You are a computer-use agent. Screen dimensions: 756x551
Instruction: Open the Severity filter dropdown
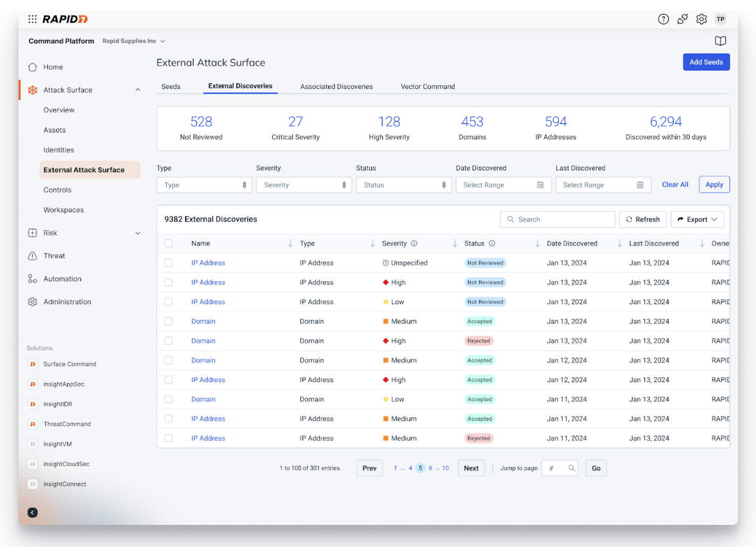pyautogui.click(x=304, y=184)
